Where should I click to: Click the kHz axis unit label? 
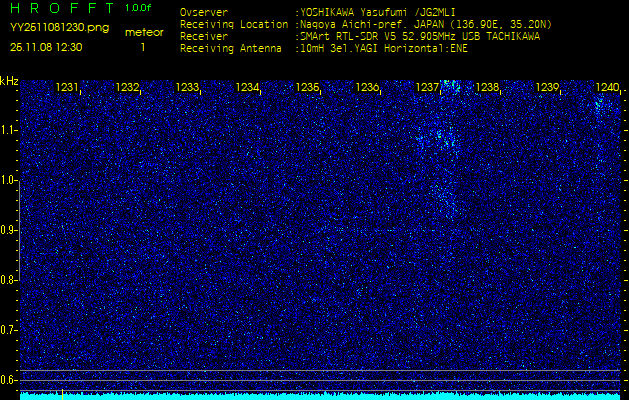[9, 81]
